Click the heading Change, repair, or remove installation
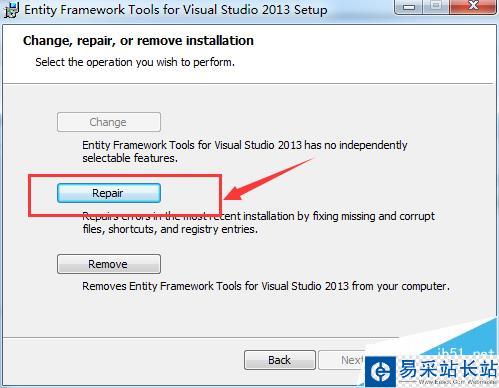 [138, 41]
